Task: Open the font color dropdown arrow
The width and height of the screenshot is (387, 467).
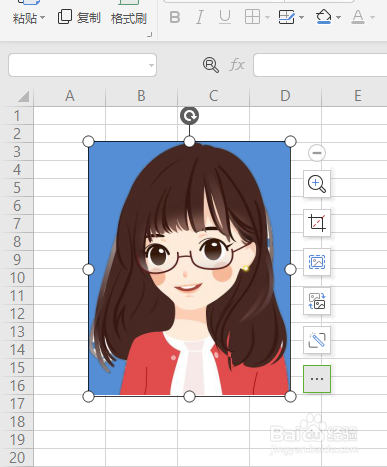Action: tap(373, 17)
